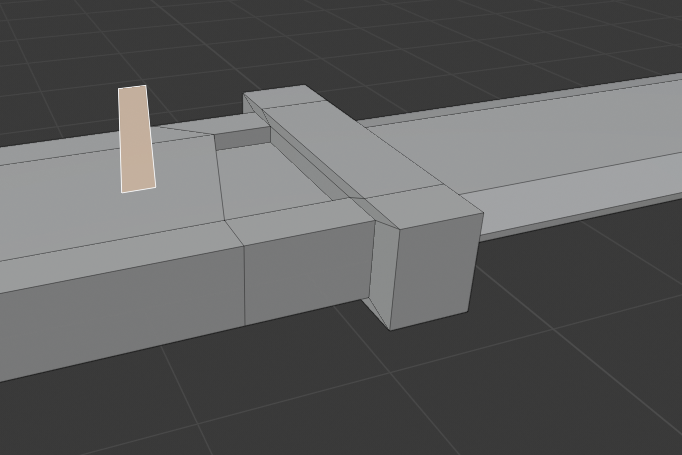Click the blade's near lower bevel face

point(580,215)
